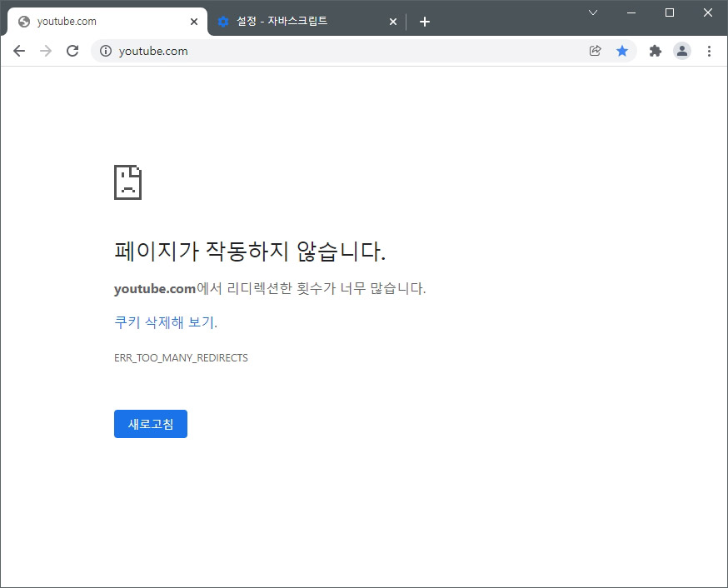Image resolution: width=728 pixels, height=588 pixels.
Task: Open the site information icon in address bar
Action: click(x=105, y=50)
